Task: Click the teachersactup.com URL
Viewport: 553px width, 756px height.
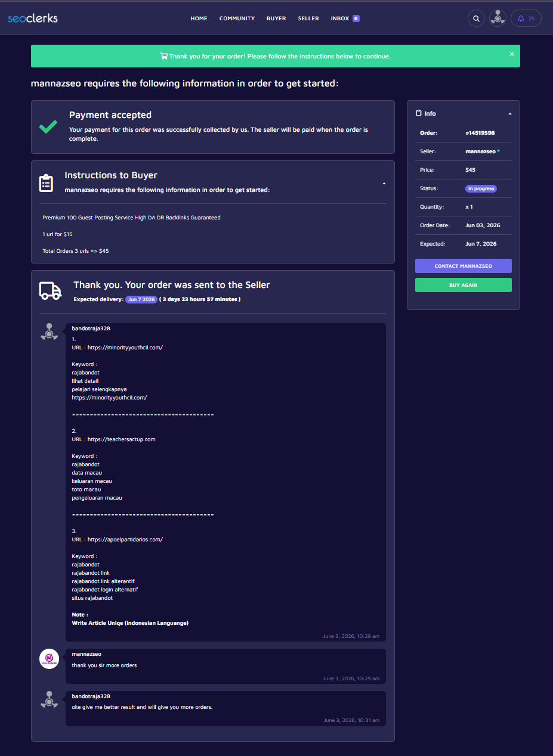Action: click(x=121, y=439)
